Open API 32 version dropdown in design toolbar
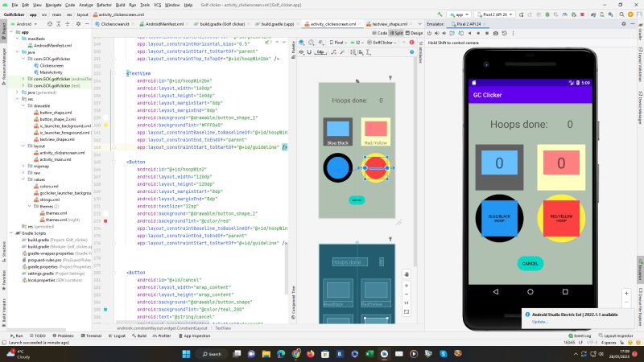This screenshot has height=362, width=644. (x=357, y=43)
